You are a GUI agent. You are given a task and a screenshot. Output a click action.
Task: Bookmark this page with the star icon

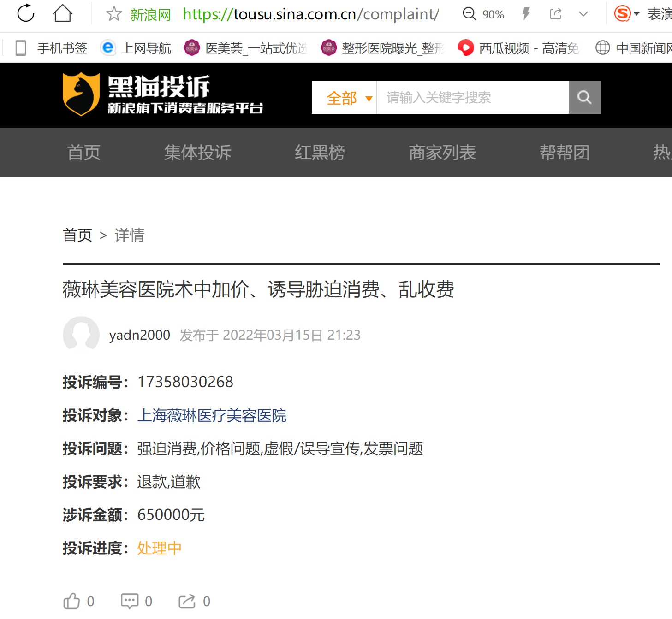(113, 14)
